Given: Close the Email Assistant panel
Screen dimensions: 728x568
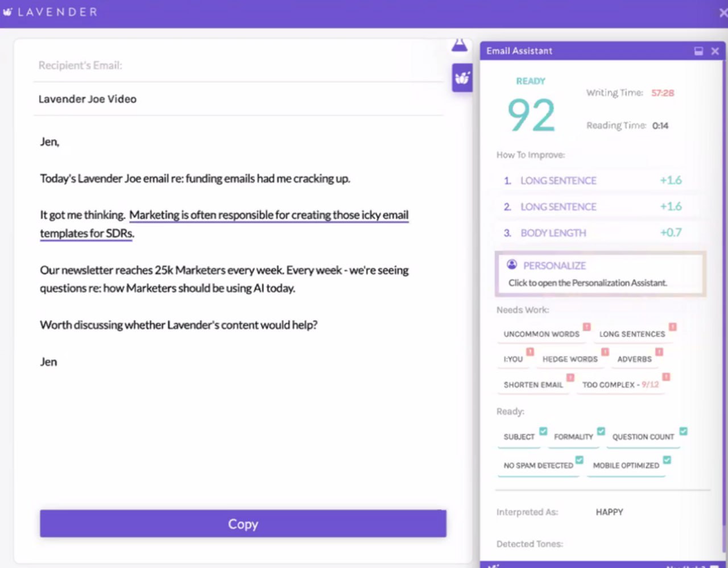Looking at the screenshot, I should pyautogui.click(x=715, y=51).
